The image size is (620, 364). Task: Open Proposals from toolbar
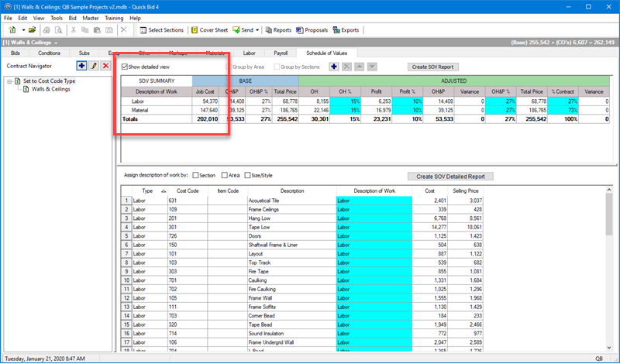coord(312,30)
